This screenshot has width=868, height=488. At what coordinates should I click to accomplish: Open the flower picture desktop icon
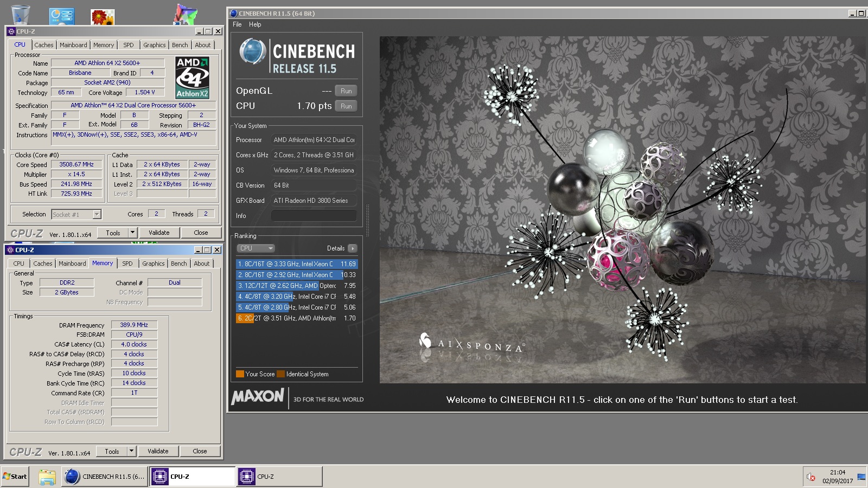point(103,17)
